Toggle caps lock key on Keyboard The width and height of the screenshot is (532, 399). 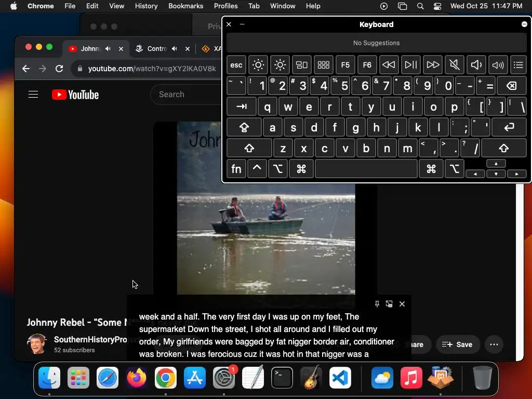click(244, 127)
